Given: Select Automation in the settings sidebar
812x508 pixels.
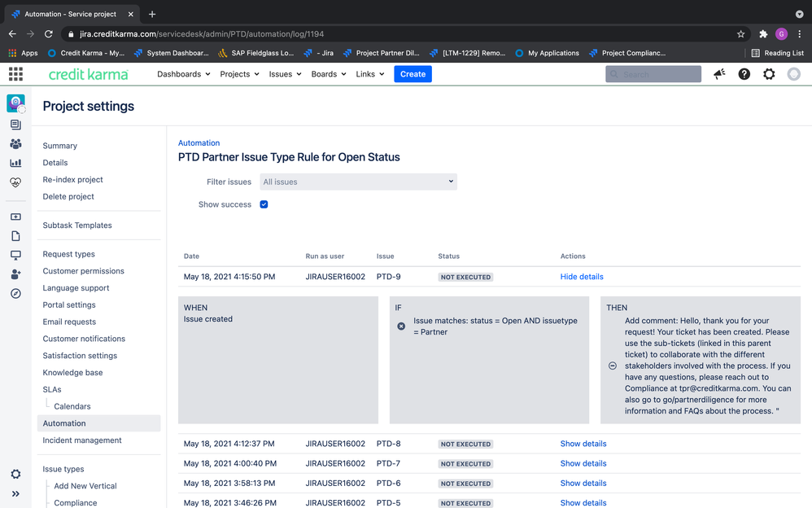Looking at the screenshot, I should [99, 423].
